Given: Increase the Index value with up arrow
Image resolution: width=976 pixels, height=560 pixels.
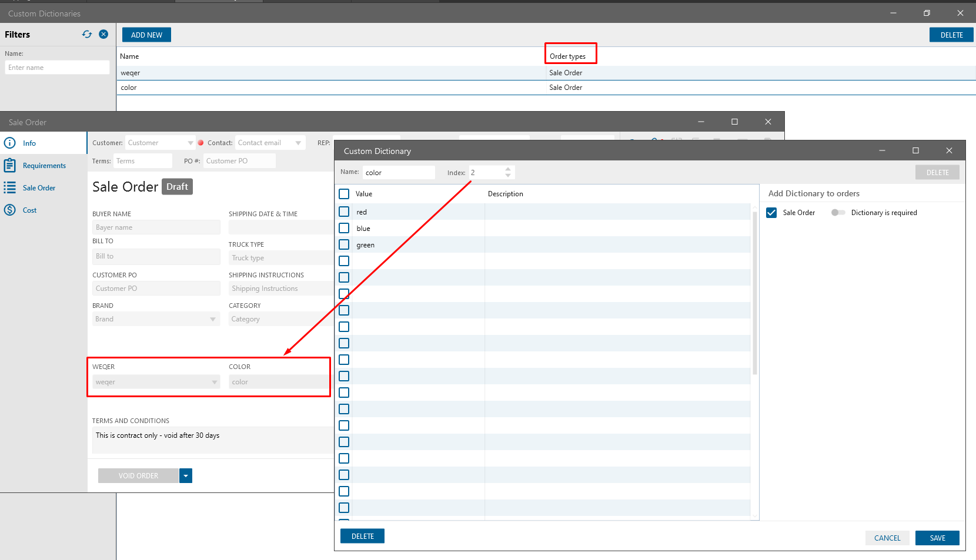Looking at the screenshot, I should [508, 169].
